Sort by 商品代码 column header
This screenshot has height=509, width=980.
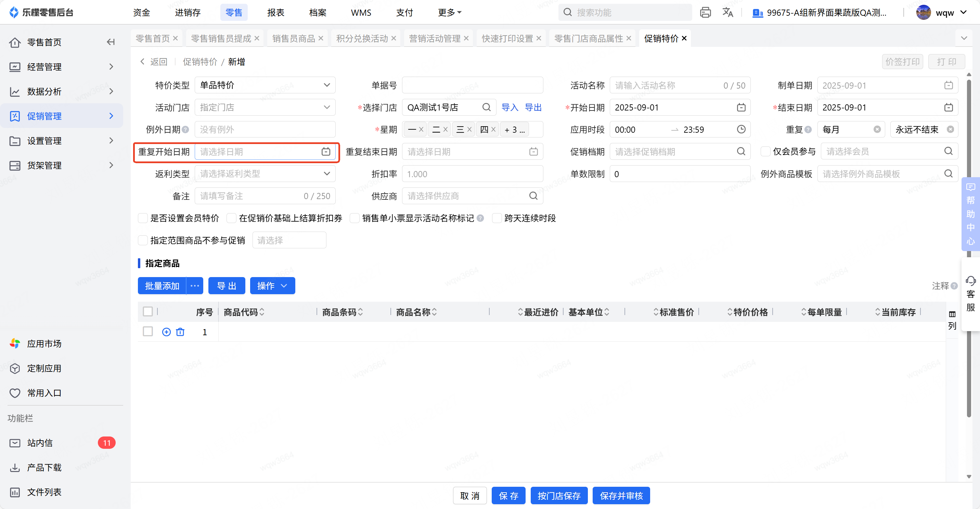[244, 312]
